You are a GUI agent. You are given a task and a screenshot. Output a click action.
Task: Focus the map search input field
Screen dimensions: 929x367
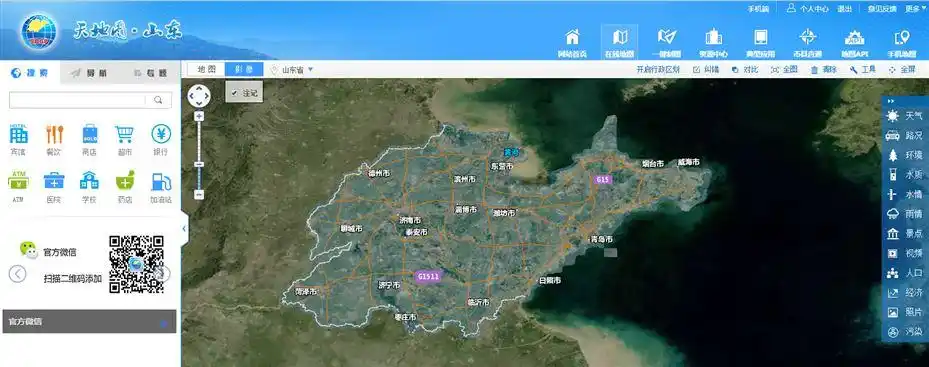tap(77, 100)
